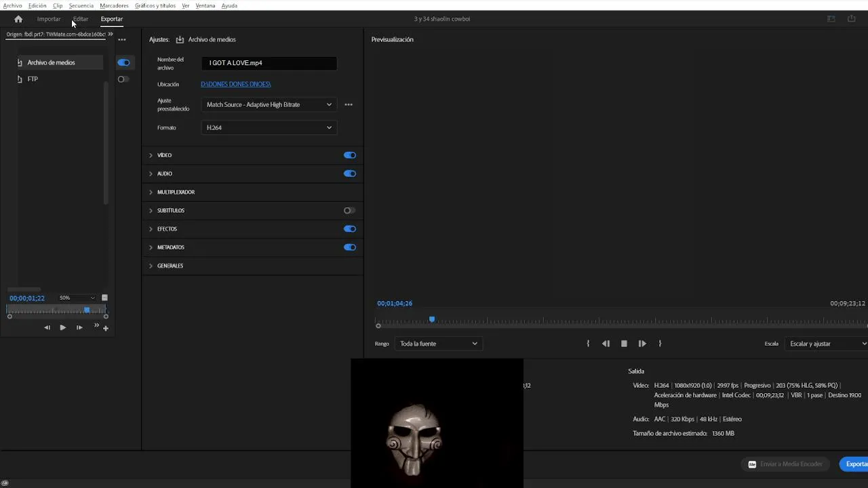Click Enviar a Media Encoder button
This screenshot has height=488, width=868.
pyautogui.click(x=785, y=464)
